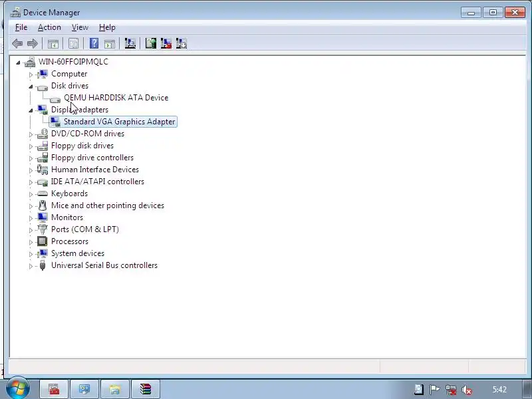The height and width of the screenshot is (399, 532).
Task: Expand the Keyboards category arrow
Action: tap(31, 194)
